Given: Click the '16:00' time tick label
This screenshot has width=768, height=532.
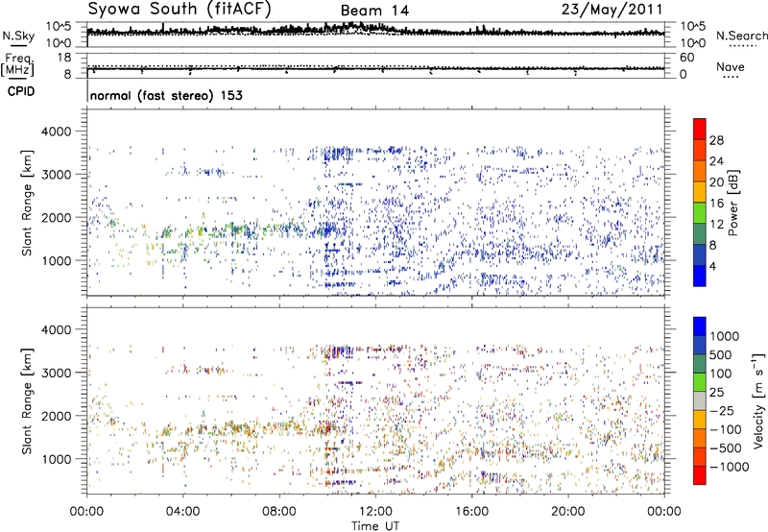Looking at the screenshot, I should click(x=472, y=512).
